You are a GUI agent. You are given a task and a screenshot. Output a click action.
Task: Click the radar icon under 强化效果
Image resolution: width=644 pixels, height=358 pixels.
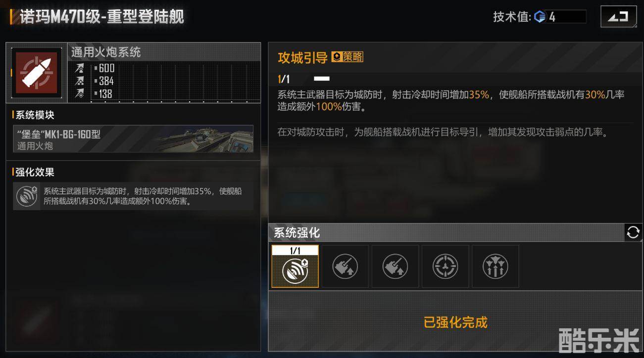tap(27, 196)
